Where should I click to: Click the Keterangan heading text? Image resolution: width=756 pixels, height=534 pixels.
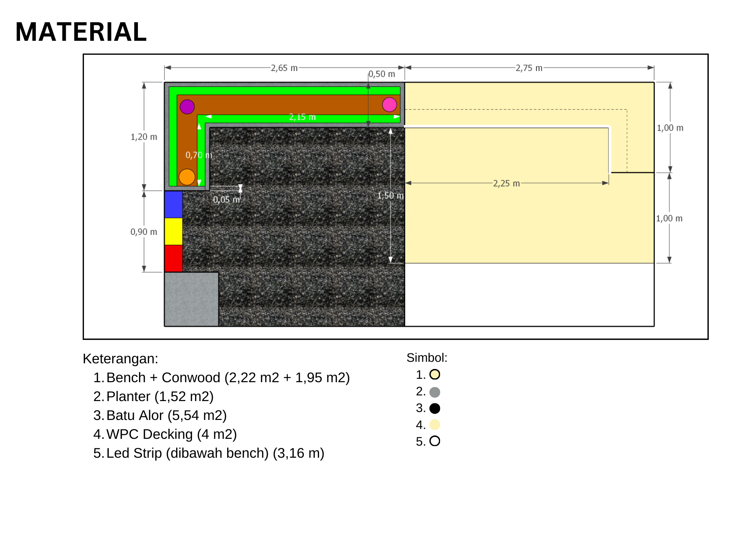pos(121,359)
